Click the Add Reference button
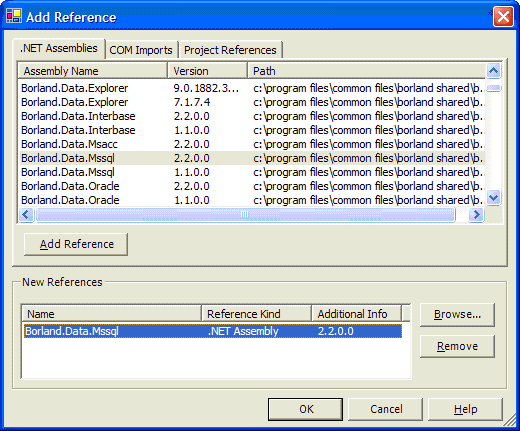520x431 pixels. pos(76,244)
